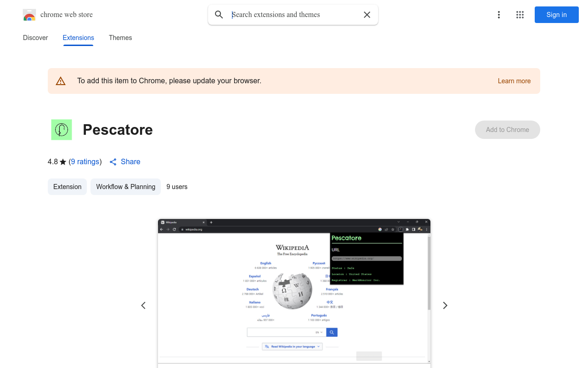This screenshot has width=588, height=368.
Task: Show the next screenshot with right arrow
Action: 445,305
